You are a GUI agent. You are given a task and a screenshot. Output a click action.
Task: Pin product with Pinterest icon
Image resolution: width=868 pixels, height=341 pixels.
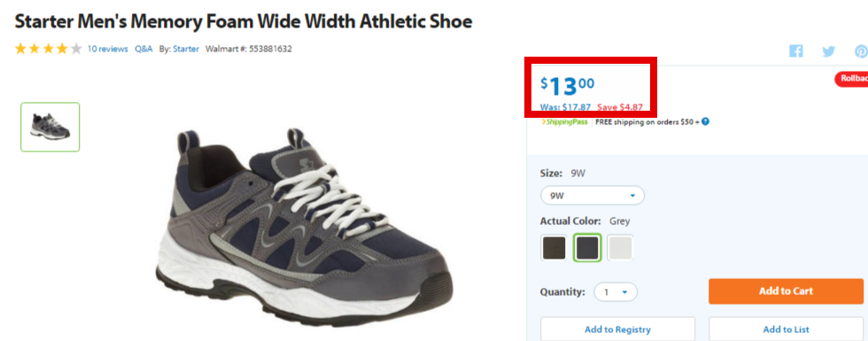(861, 51)
